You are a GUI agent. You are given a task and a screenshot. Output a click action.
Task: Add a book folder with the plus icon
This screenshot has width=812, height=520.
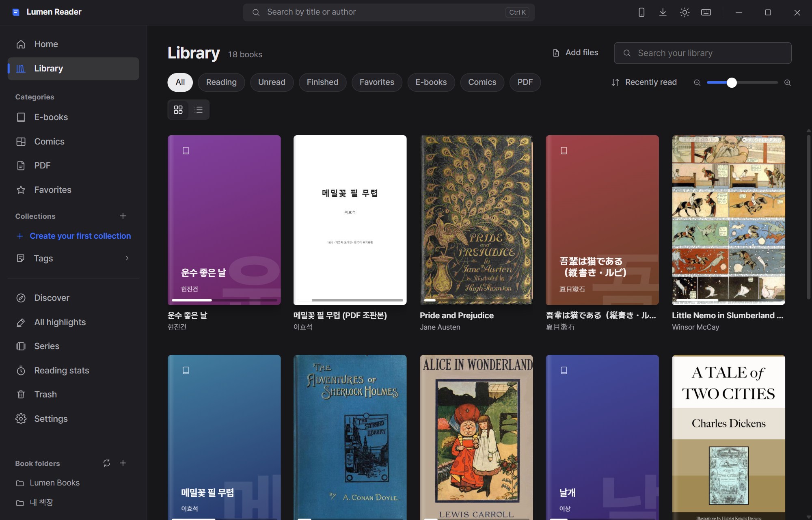tap(123, 463)
